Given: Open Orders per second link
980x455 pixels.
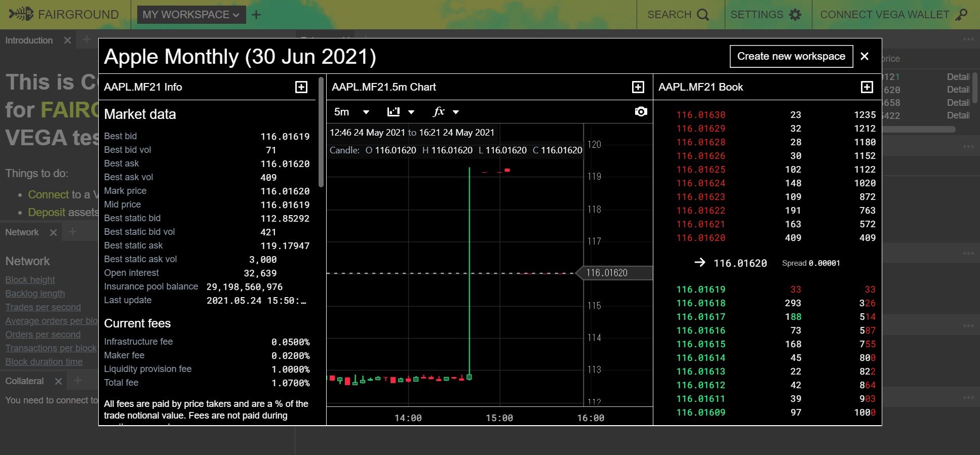Looking at the screenshot, I should [x=43, y=335].
